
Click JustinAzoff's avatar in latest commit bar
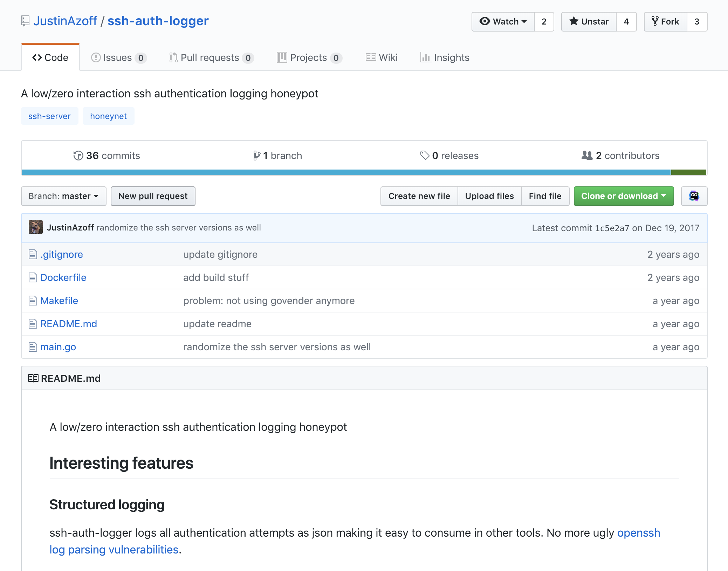point(36,227)
